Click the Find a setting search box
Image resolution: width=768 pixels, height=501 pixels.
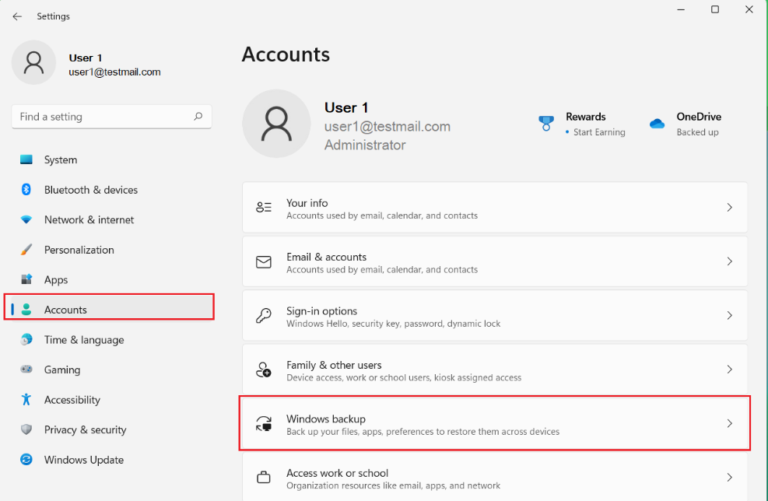pyautogui.click(x=100, y=117)
